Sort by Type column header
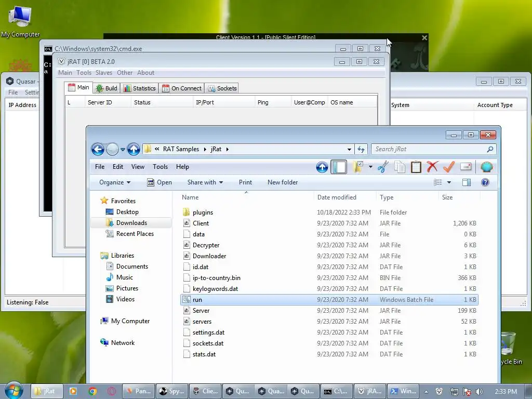This screenshot has height=399, width=532. tap(407, 197)
